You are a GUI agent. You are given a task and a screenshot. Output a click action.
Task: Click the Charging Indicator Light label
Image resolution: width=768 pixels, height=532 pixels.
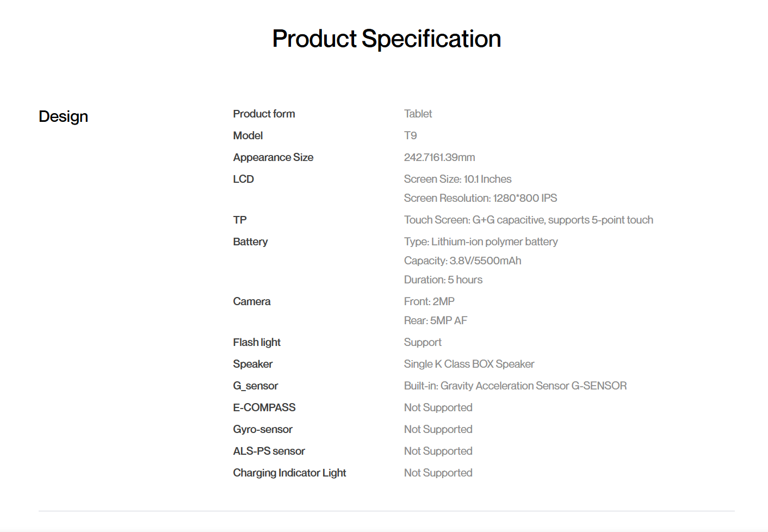tap(289, 473)
